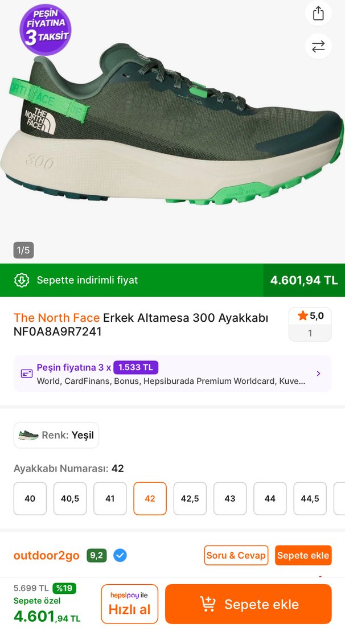Click the share icon
This screenshot has height=644, width=345.
(318, 13)
